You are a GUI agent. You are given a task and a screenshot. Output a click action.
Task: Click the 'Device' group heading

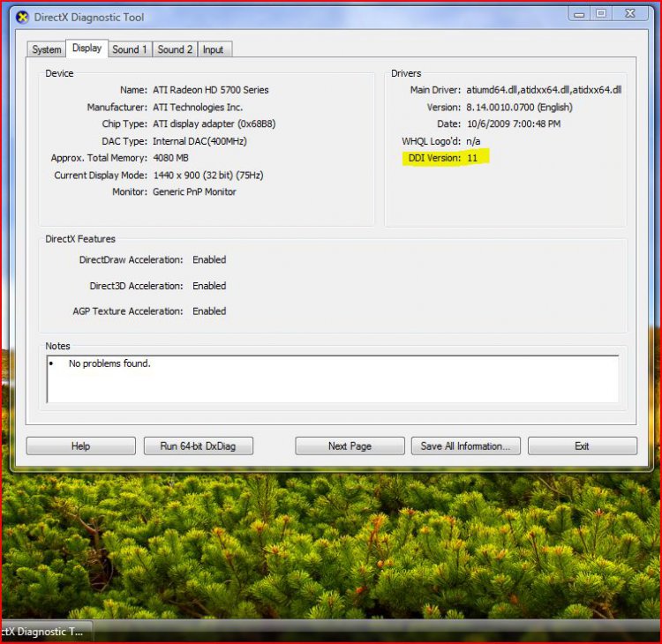(x=59, y=73)
